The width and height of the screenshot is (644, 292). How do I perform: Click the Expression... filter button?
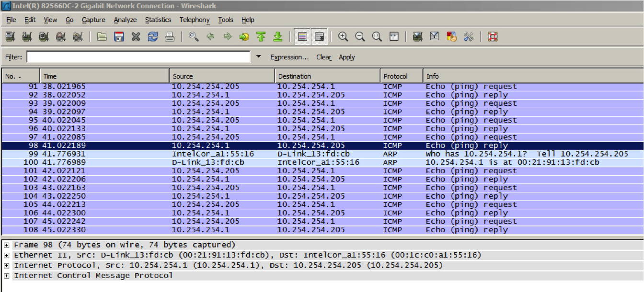tap(289, 57)
